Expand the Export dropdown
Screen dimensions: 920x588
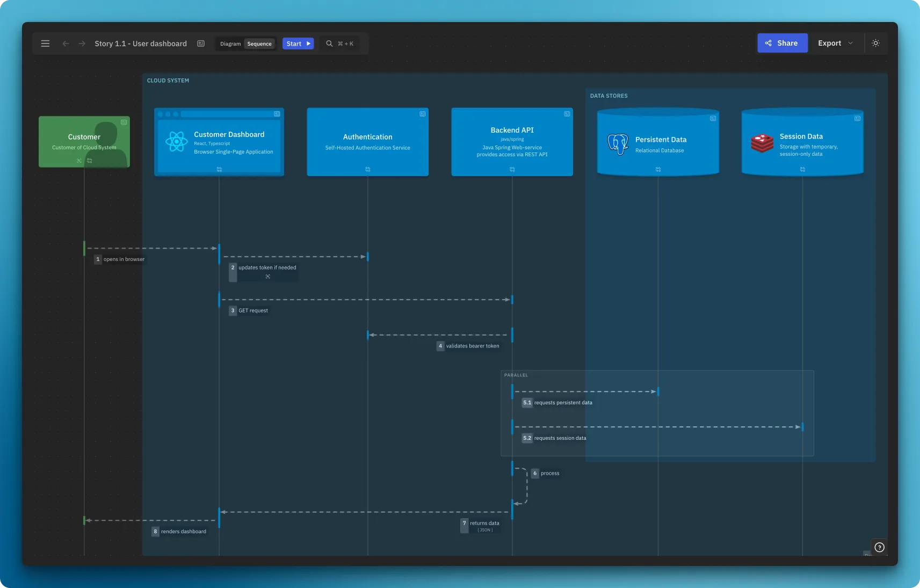point(835,43)
